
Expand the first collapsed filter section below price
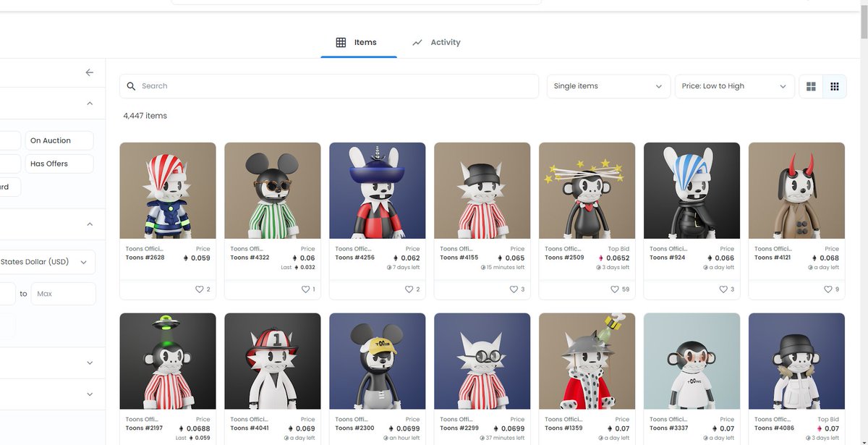(x=90, y=363)
